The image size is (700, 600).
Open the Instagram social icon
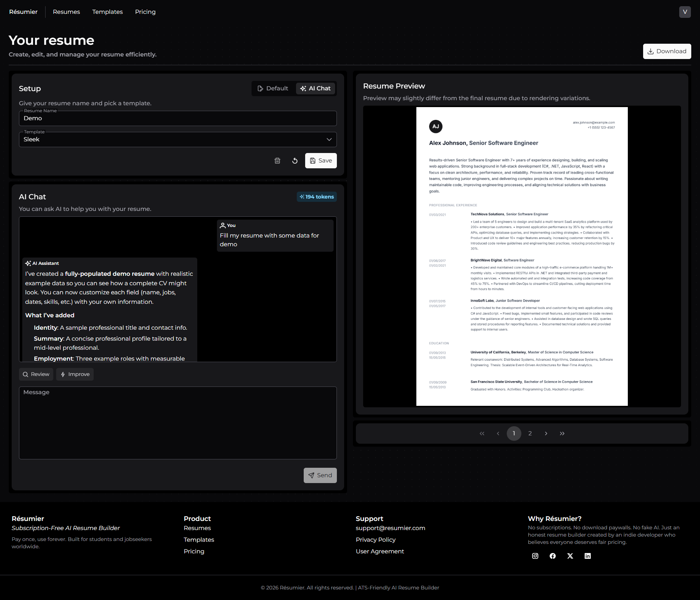[x=535, y=556]
